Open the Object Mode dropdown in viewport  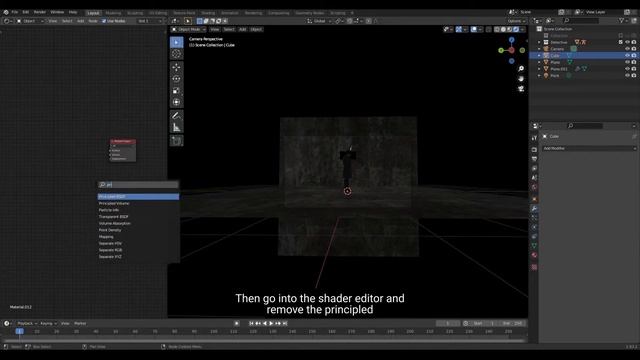[x=189, y=29]
